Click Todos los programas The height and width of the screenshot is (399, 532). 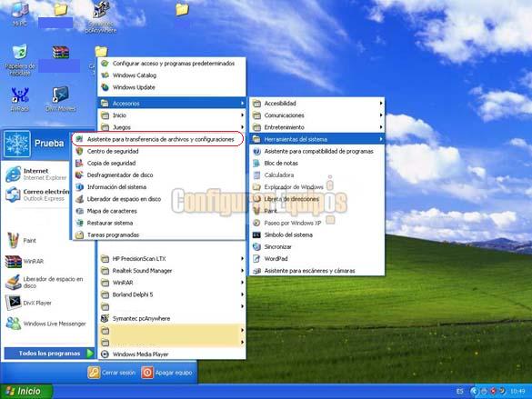point(49,354)
